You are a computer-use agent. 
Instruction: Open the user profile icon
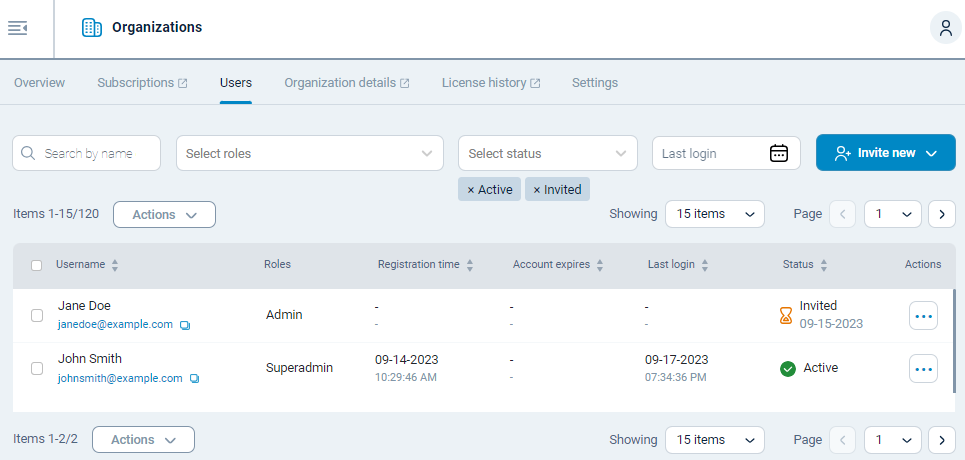coord(945,28)
